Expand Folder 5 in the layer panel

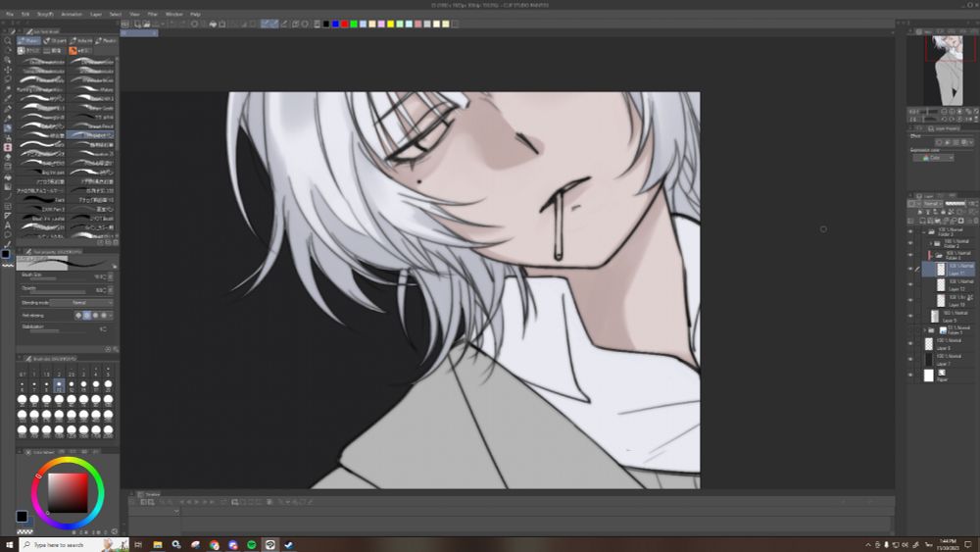924,330
